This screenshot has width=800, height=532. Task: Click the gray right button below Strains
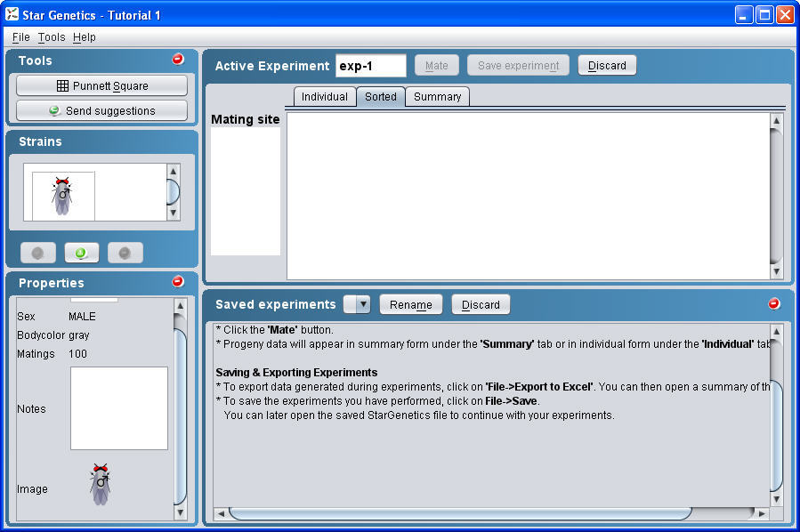click(125, 253)
